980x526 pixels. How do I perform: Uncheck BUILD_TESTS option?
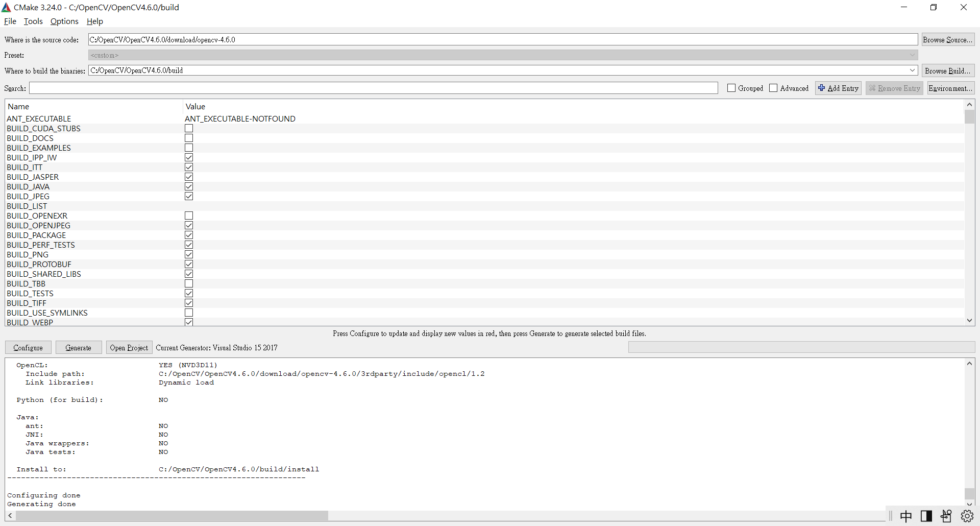(189, 293)
